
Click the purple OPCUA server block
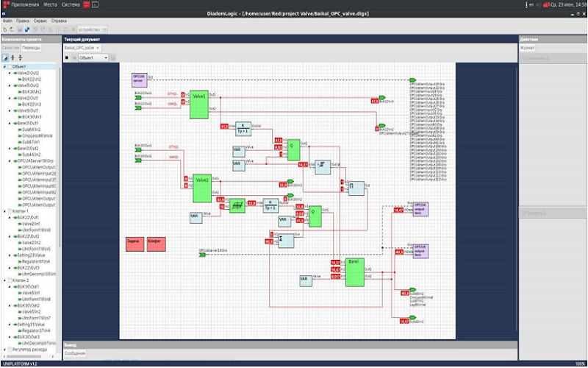(139, 79)
